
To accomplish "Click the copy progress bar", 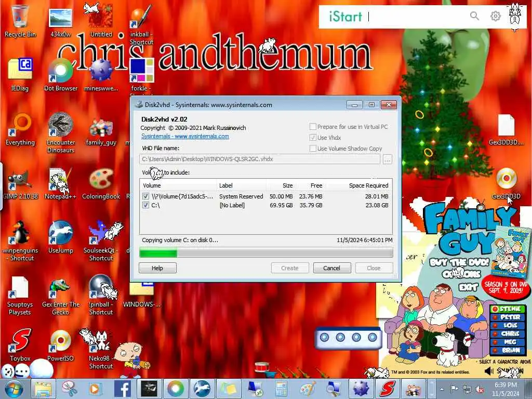I will tap(266, 252).
